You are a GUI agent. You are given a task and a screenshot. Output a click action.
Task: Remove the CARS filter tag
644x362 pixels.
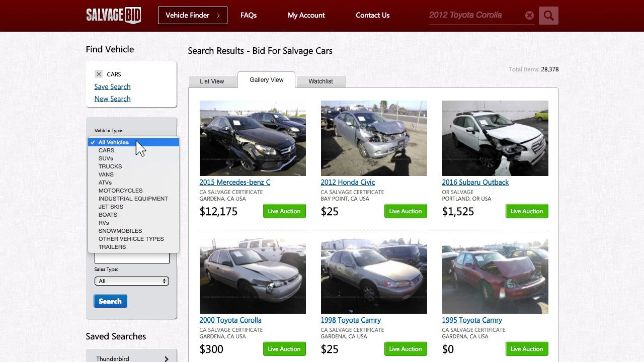[x=99, y=74]
